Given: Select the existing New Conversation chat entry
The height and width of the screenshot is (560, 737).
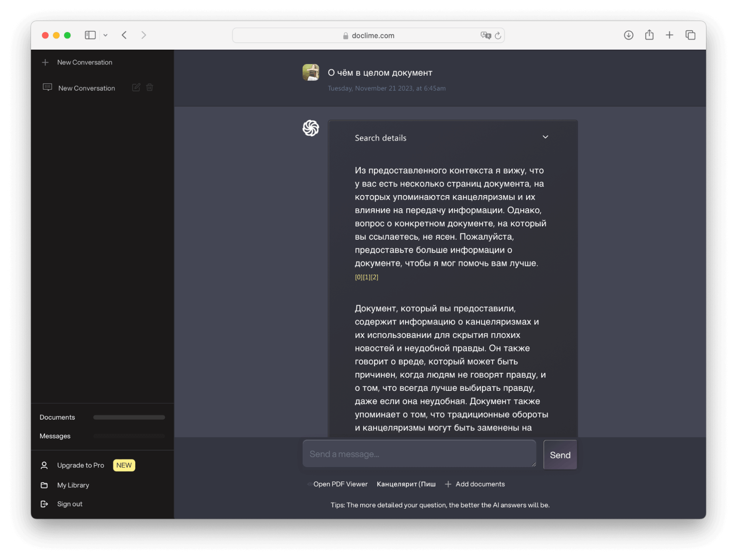Looking at the screenshot, I should pos(87,88).
